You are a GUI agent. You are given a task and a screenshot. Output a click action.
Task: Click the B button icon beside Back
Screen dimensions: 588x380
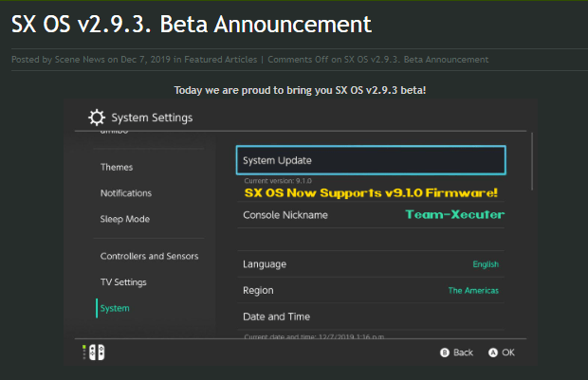pos(445,353)
